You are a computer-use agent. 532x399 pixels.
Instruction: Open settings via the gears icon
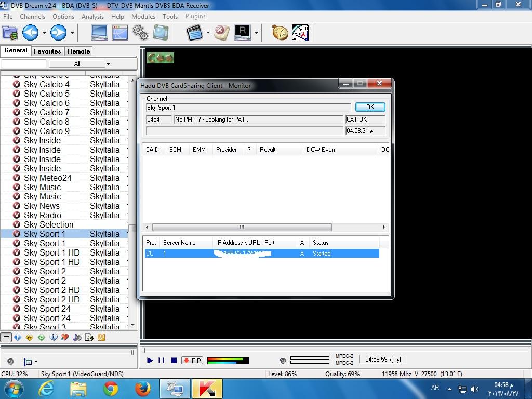click(x=140, y=33)
